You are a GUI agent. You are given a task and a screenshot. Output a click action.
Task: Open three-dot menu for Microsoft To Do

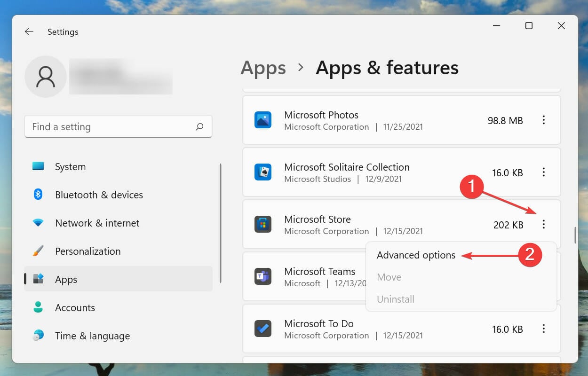[544, 329]
